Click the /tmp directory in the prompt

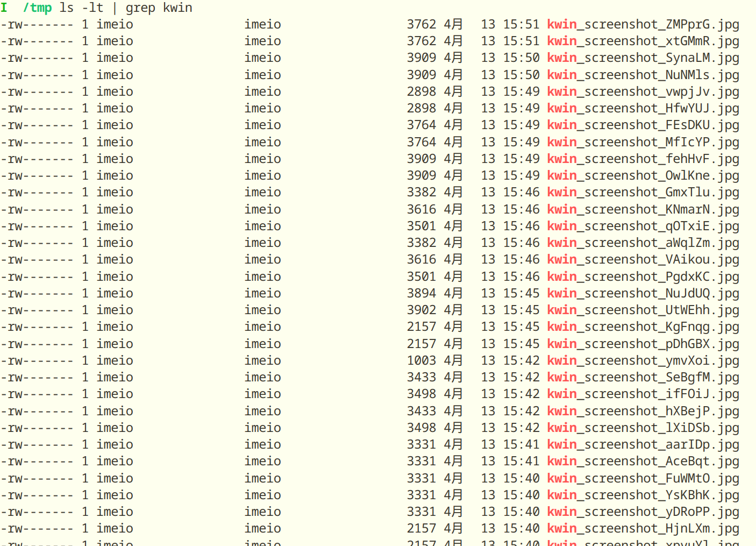point(37,8)
